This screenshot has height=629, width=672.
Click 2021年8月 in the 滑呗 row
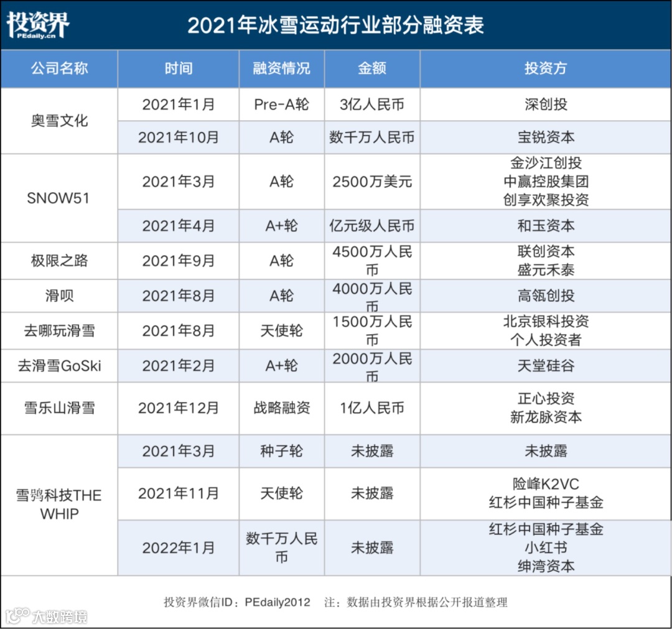tap(179, 296)
